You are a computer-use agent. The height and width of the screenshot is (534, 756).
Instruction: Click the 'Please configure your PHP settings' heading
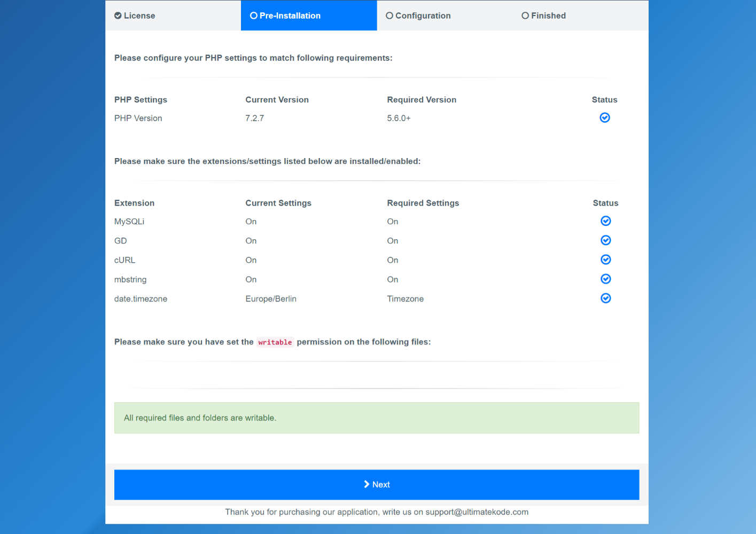coord(253,58)
